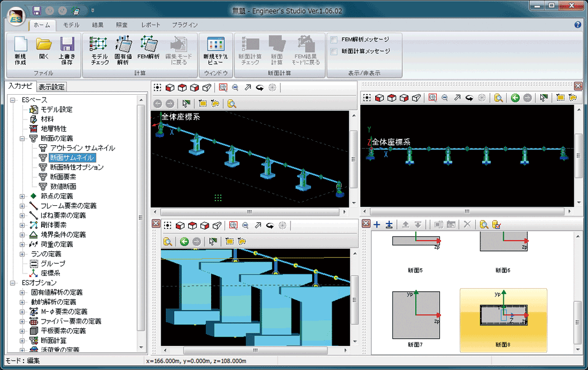
Task: Expand フレーム要素の定義 node
Action: pos(22,206)
